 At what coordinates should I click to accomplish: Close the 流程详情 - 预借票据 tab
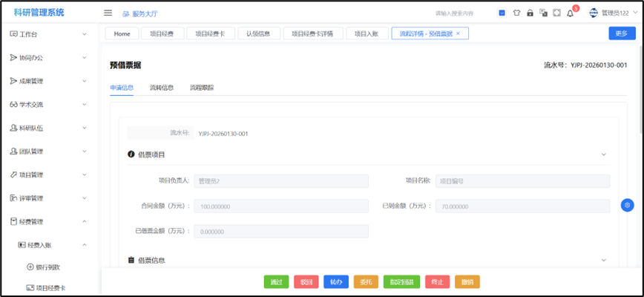[458, 33]
